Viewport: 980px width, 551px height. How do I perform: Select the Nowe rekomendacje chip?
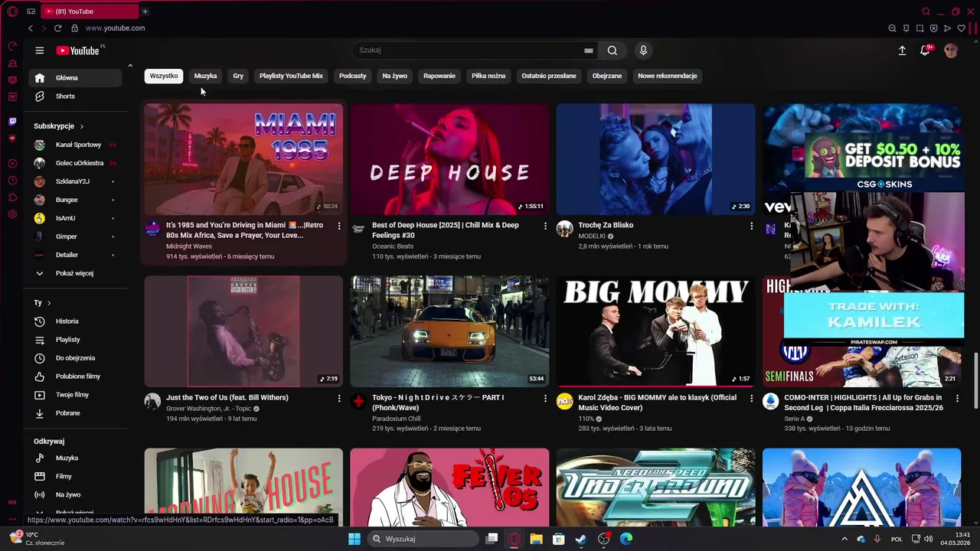pyautogui.click(x=668, y=76)
